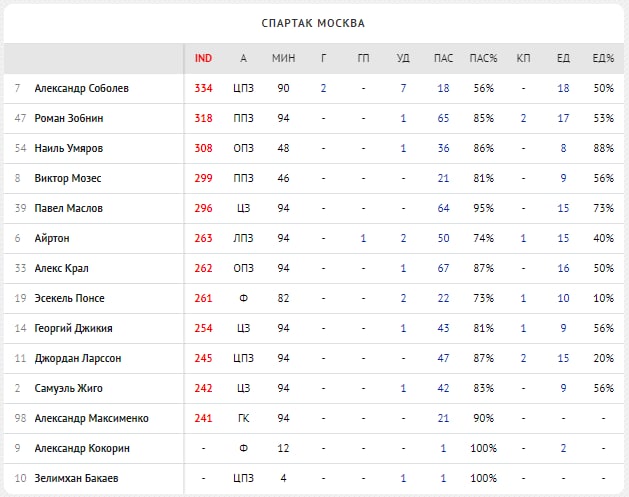The height and width of the screenshot is (497, 629).
Task: Click the ЕД column header
Action: [x=563, y=58]
